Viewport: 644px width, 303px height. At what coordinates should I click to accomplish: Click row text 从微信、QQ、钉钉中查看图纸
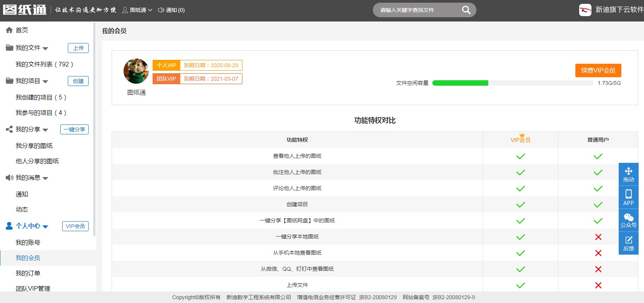[x=297, y=269]
